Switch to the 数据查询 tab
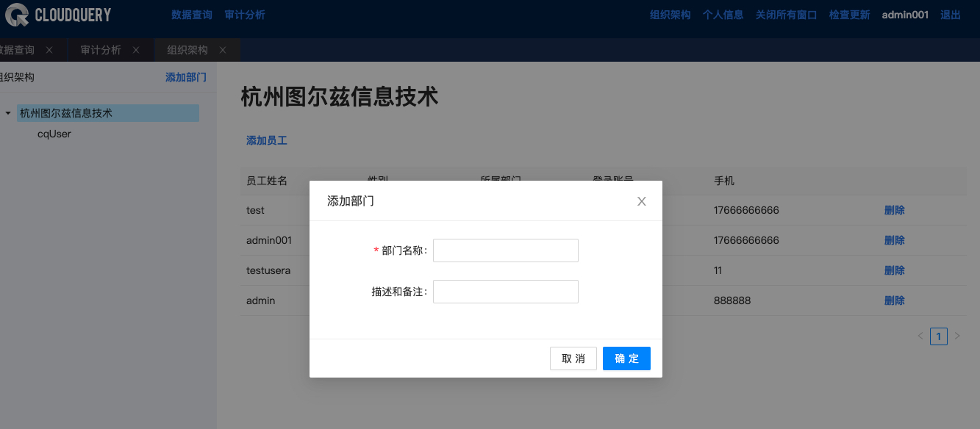 click(x=18, y=50)
